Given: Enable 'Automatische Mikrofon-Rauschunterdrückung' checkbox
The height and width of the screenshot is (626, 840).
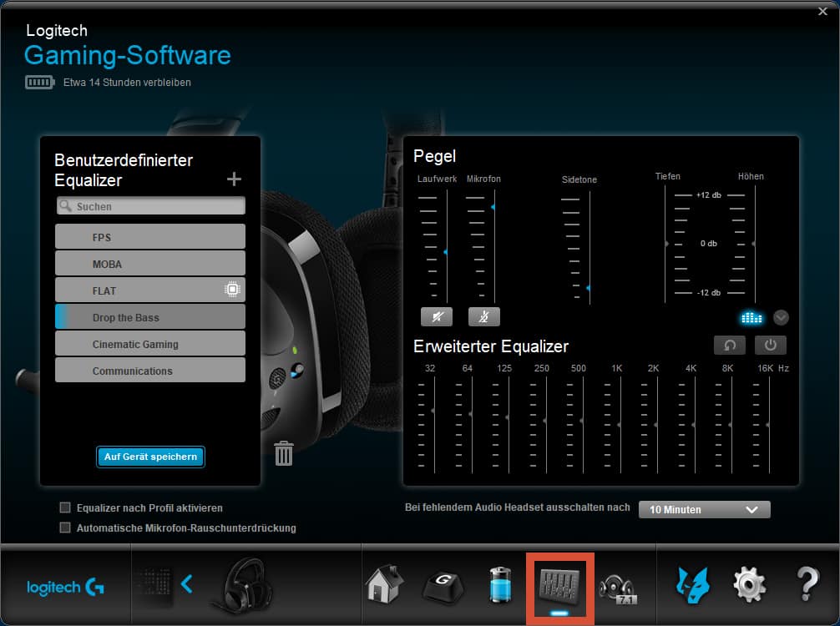Looking at the screenshot, I should 65,528.
